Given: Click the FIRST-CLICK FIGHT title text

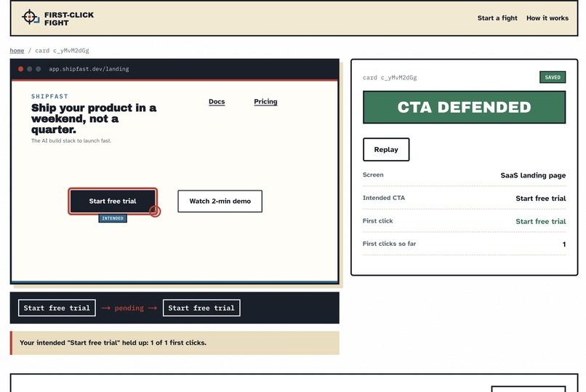Looking at the screenshot, I should click(69, 19).
